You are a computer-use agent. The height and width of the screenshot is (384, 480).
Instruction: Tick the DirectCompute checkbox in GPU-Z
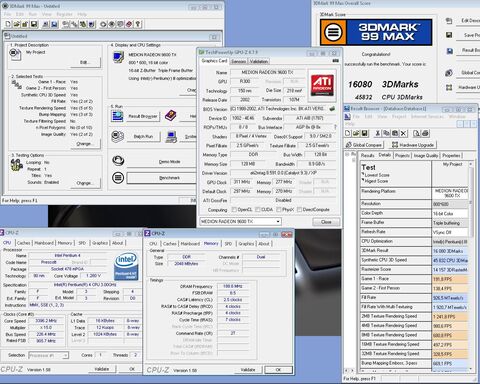tap(299, 209)
